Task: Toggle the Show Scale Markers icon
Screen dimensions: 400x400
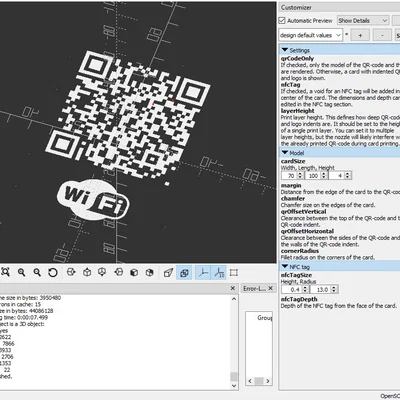Action: point(219,273)
